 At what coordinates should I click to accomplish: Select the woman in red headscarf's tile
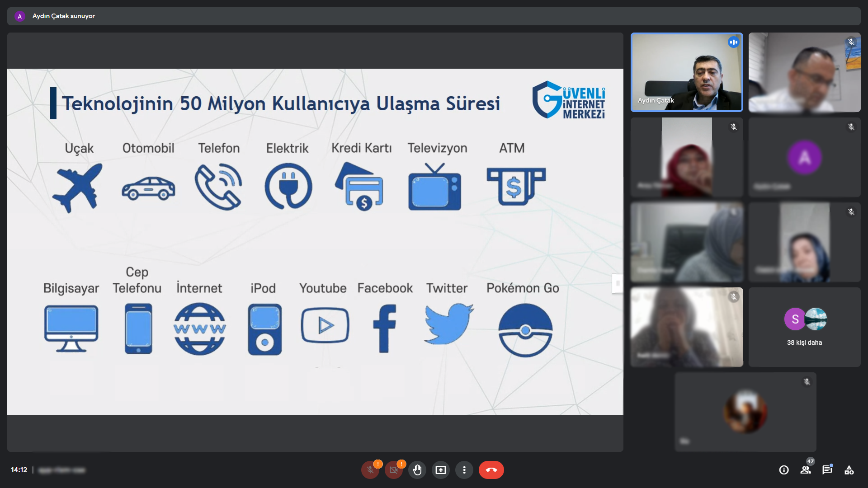tap(687, 157)
